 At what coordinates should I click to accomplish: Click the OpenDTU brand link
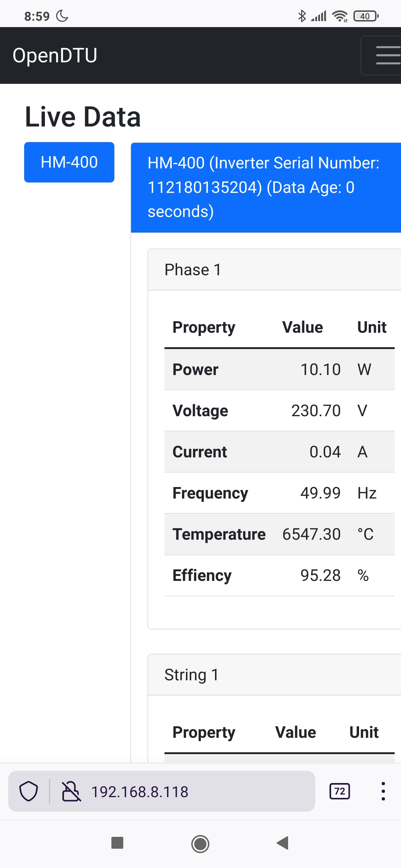pyautogui.click(x=55, y=56)
